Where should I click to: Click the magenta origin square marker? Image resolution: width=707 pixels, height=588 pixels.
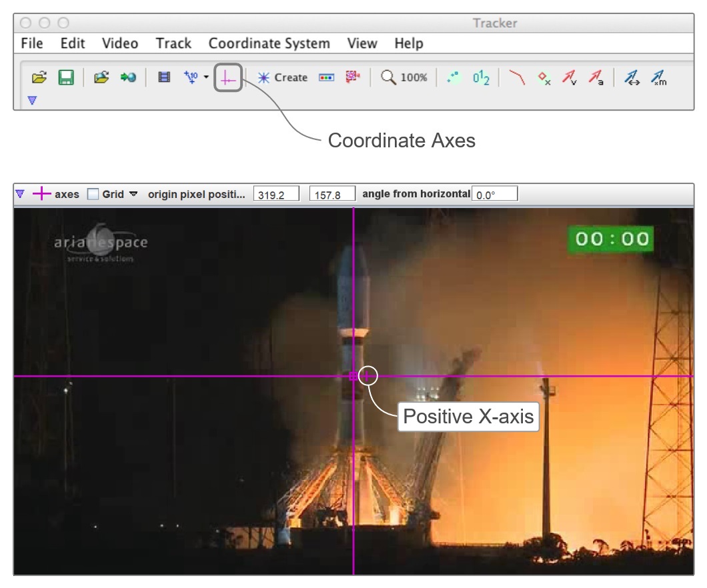[353, 376]
